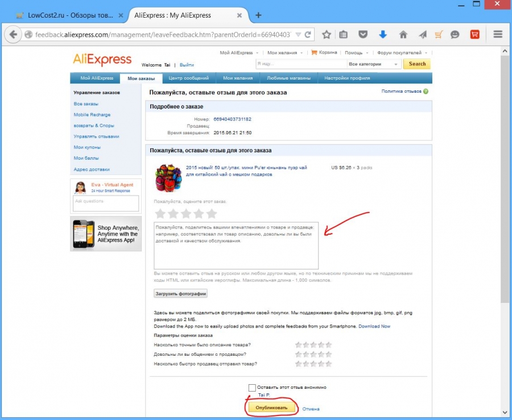Click the tea product thumbnail
This screenshot has width=512, height=420.
tap(168, 178)
